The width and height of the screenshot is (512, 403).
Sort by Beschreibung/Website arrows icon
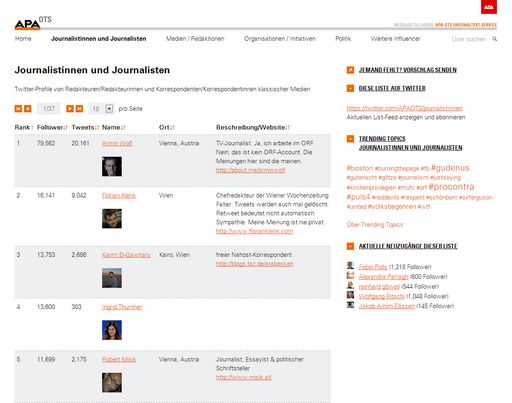click(x=288, y=128)
